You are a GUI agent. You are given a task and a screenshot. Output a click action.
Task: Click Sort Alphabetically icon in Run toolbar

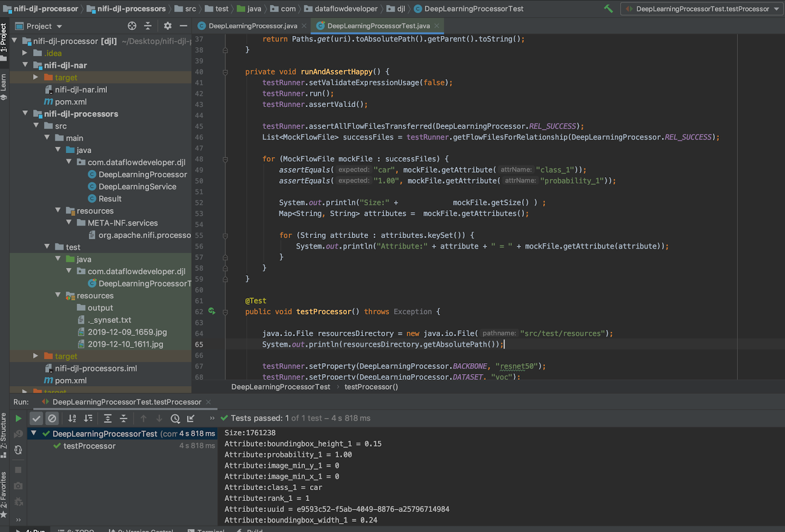(72, 419)
